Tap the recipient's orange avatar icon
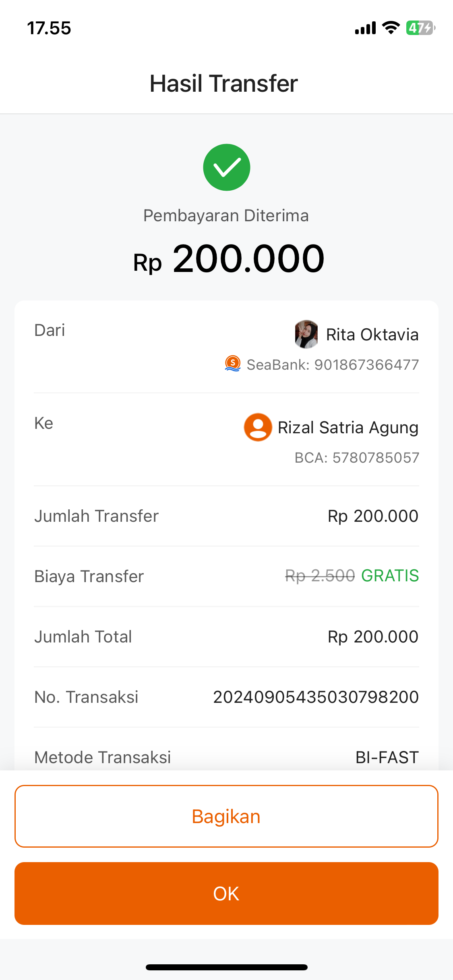 tap(258, 427)
